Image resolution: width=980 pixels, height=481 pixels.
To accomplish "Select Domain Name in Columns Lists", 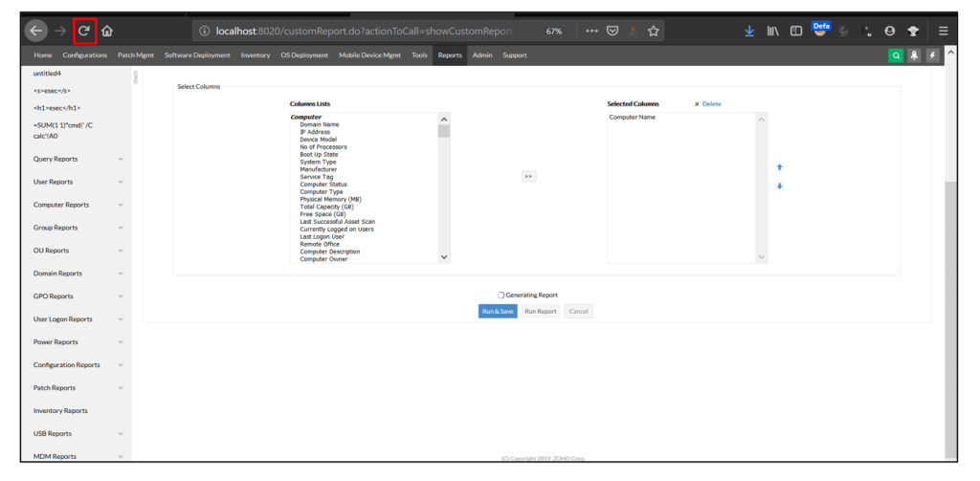I will [320, 125].
